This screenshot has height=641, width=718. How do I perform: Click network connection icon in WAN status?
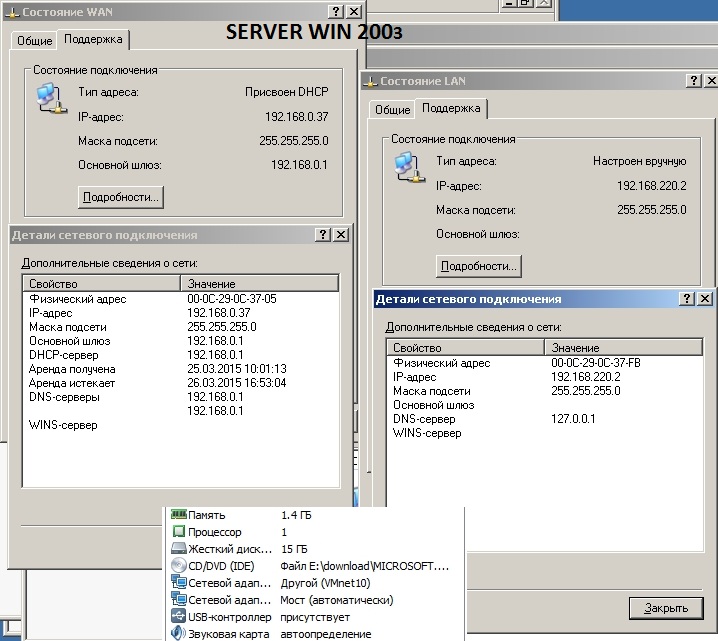pos(51,98)
